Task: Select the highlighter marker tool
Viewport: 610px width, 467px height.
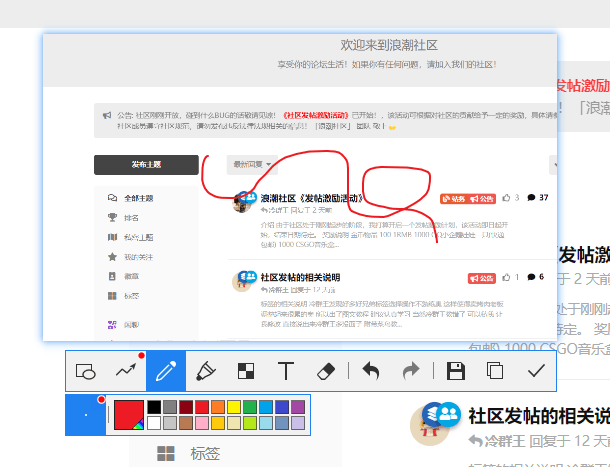Action: [206, 371]
